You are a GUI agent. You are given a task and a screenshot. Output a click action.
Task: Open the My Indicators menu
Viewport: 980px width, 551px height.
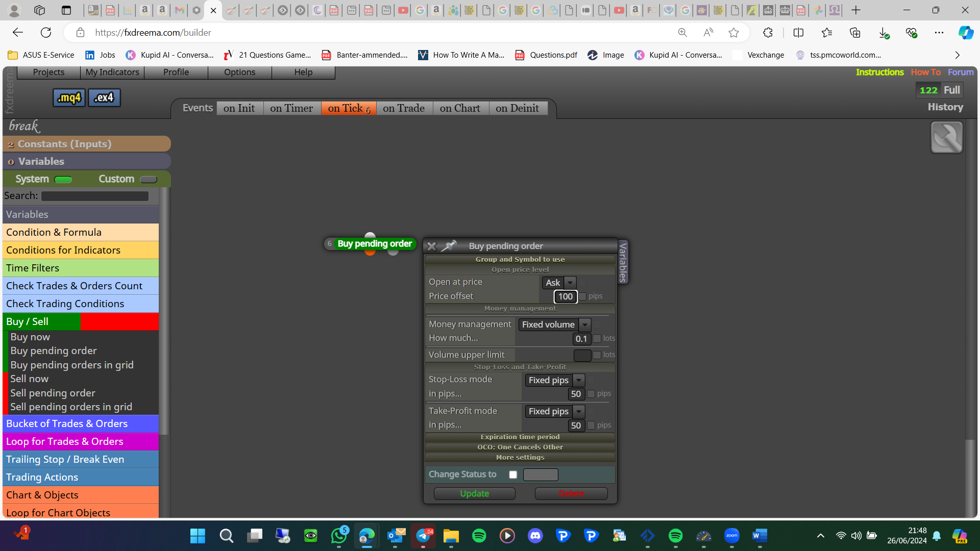112,72
